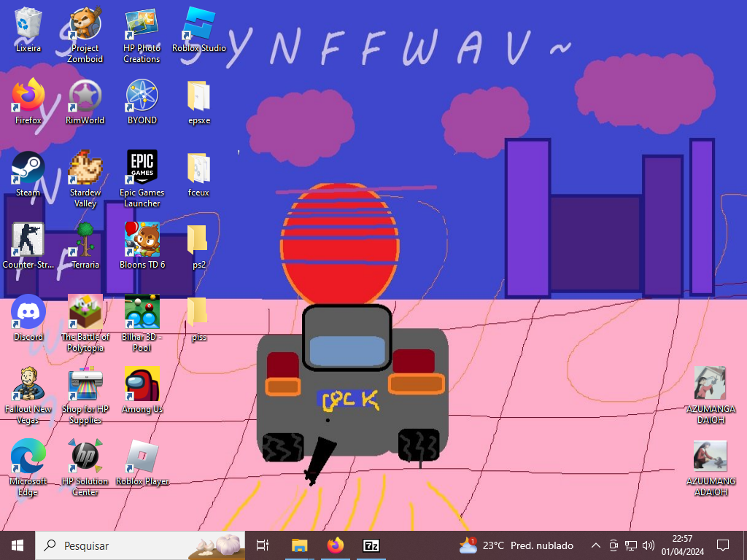This screenshot has width=747, height=560.
Task: Open network settings tray icon
Action: pyautogui.click(x=631, y=545)
